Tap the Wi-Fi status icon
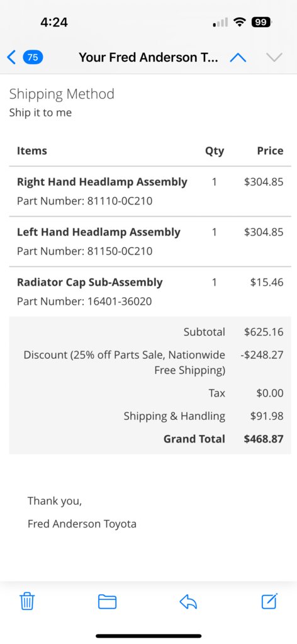 [x=240, y=22]
